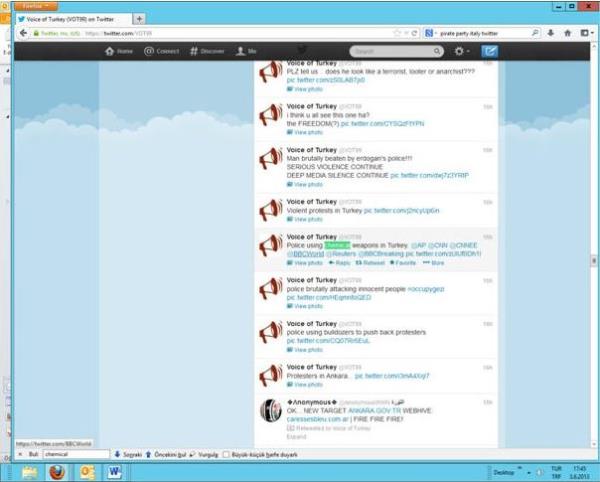The width and height of the screenshot is (600, 482).
Task: Open a new browser tab
Action: point(138,19)
